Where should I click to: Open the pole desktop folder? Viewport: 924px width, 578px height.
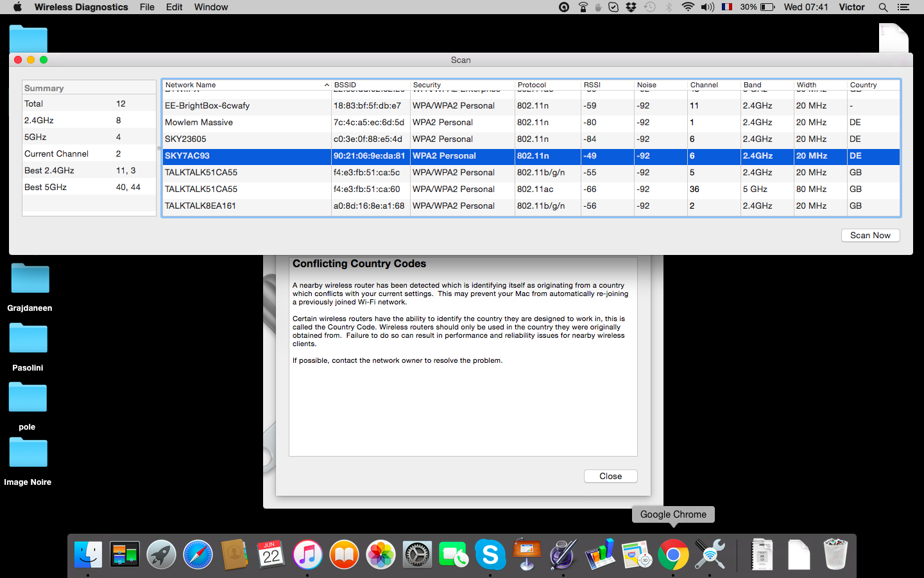point(27,407)
